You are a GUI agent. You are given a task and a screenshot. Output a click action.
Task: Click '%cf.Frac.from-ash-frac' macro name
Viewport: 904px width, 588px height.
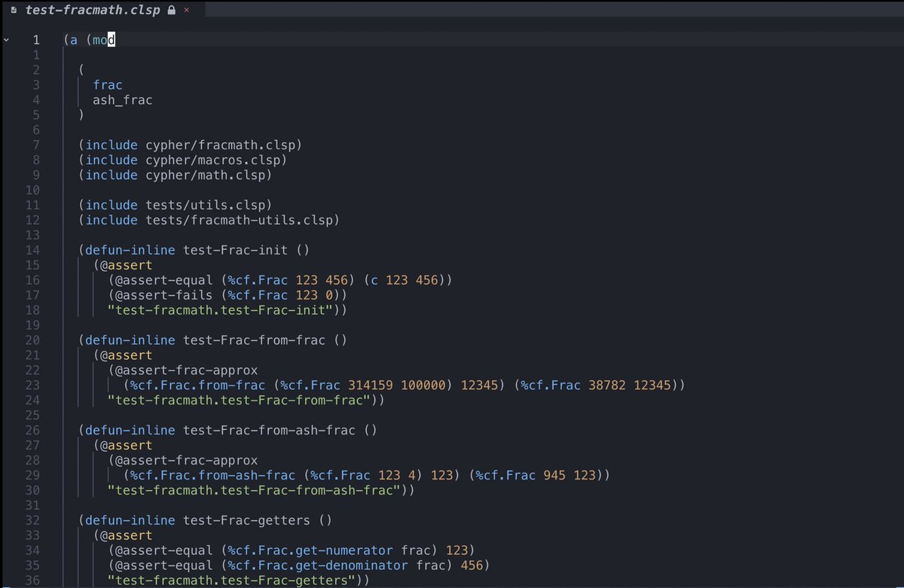coord(212,475)
